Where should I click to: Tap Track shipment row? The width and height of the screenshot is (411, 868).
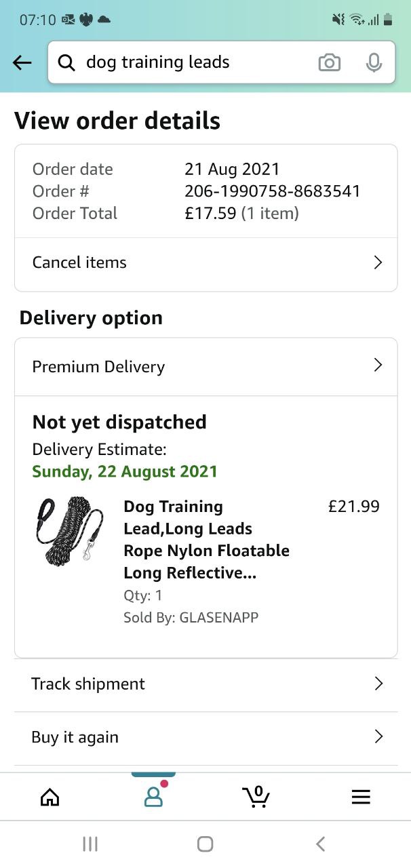(x=88, y=684)
